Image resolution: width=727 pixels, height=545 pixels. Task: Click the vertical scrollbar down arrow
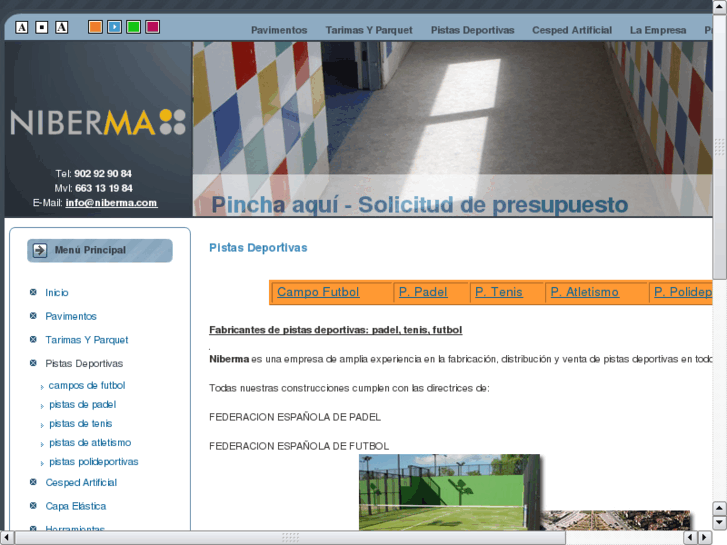coord(719,522)
